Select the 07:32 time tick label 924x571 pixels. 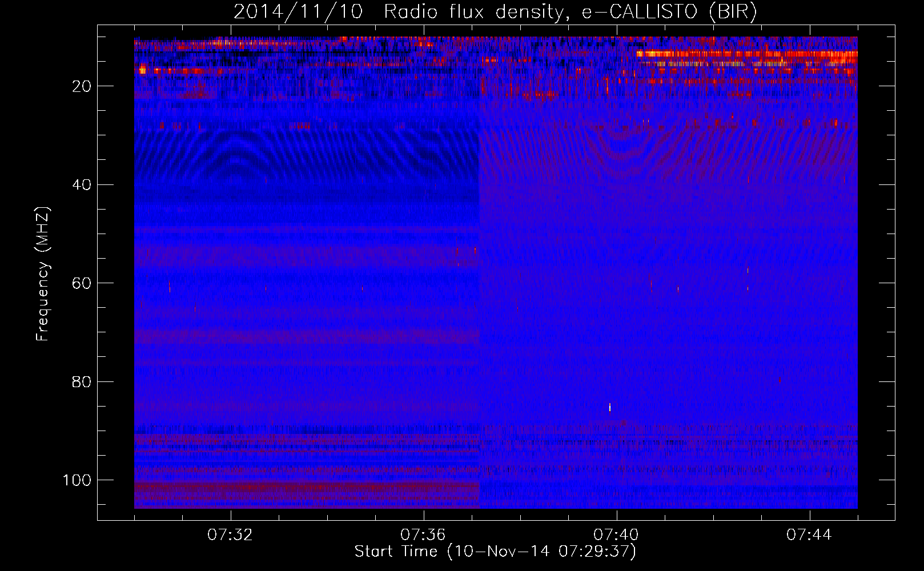(x=231, y=535)
